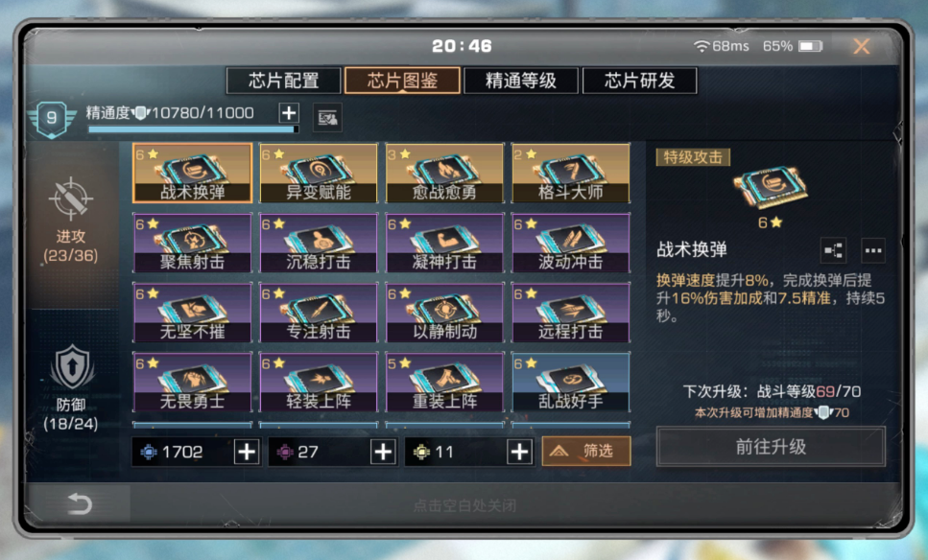Expand the 筛选 filter menu
This screenshot has height=560, width=928.
(586, 452)
